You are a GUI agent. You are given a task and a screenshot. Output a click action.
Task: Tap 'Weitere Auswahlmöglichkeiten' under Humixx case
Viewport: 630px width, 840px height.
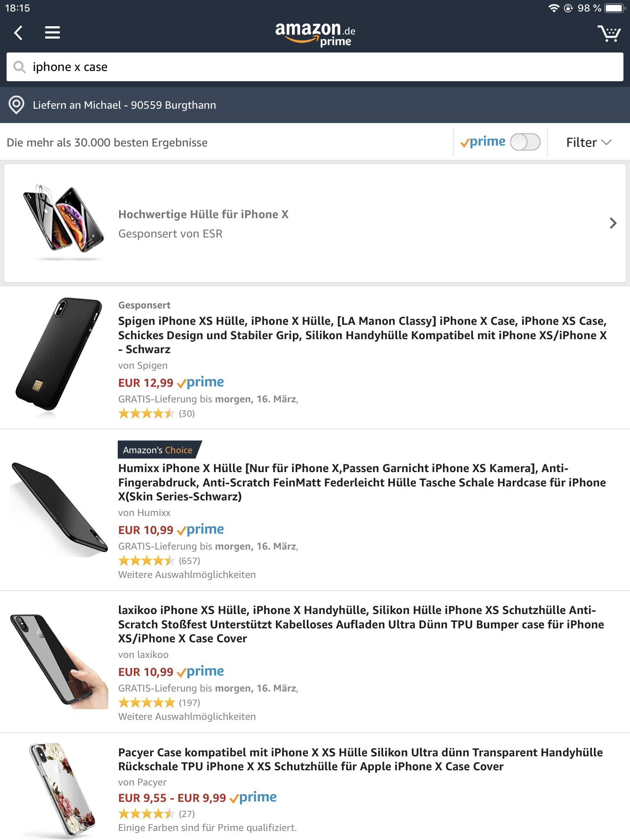(x=187, y=575)
